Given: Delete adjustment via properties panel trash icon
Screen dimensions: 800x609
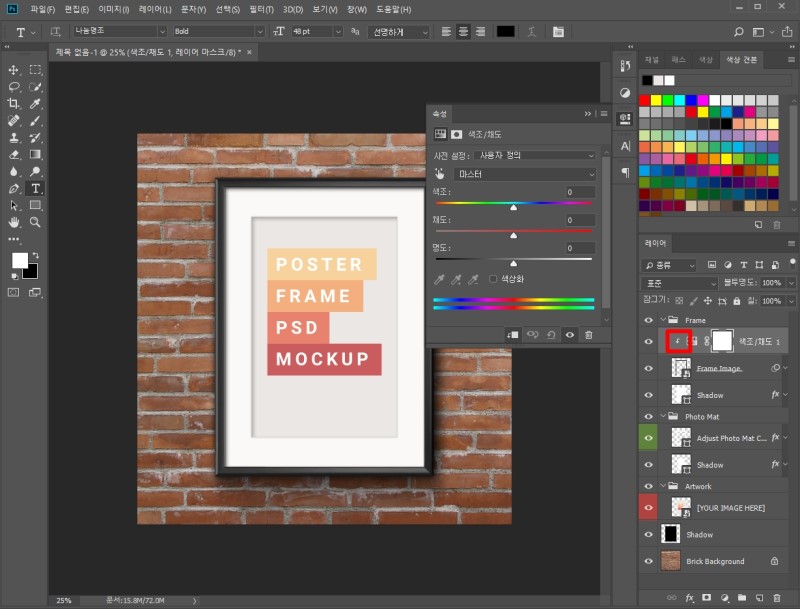Looking at the screenshot, I should (588, 335).
